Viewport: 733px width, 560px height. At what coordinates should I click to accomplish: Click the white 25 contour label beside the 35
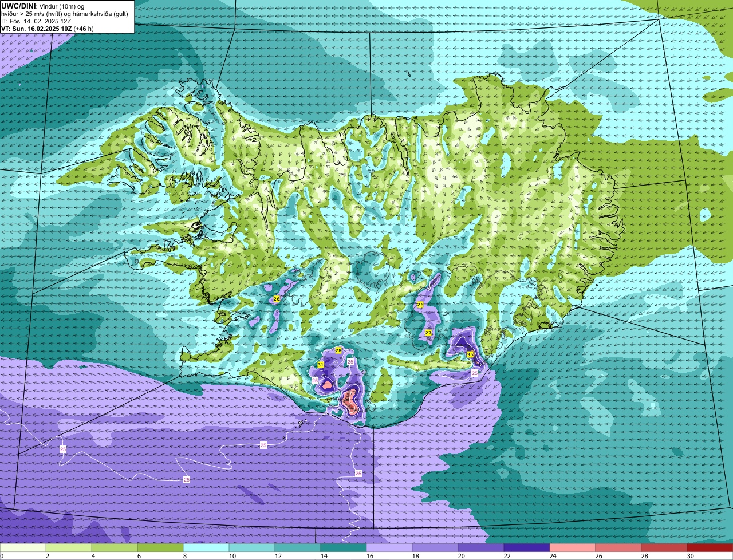pos(475,373)
